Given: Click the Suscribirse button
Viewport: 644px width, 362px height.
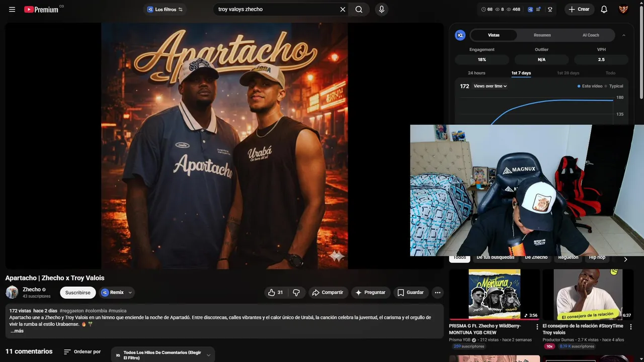Looking at the screenshot, I should tap(78, 293).
